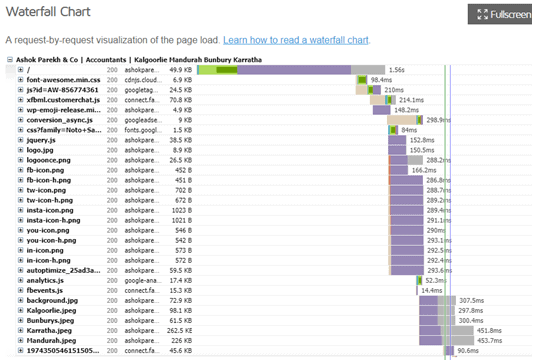Select the Karratha.jpeg request entry
This screenshot has width=534, height=362.
[x=49, y=330]
